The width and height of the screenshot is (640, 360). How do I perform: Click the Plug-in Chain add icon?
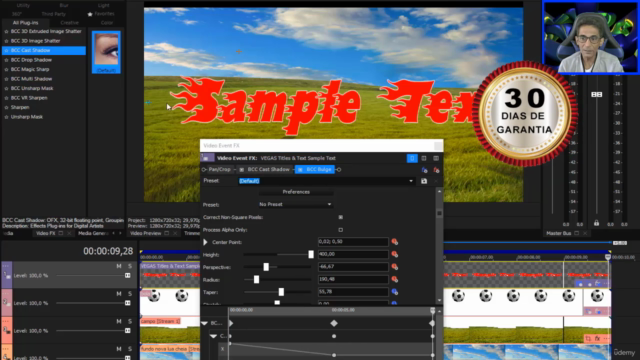[x=424, y=170]
